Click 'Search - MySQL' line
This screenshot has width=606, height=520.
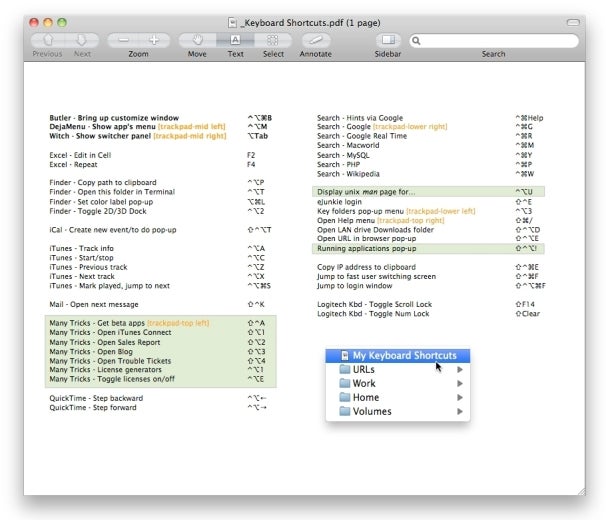pos(343,155)
